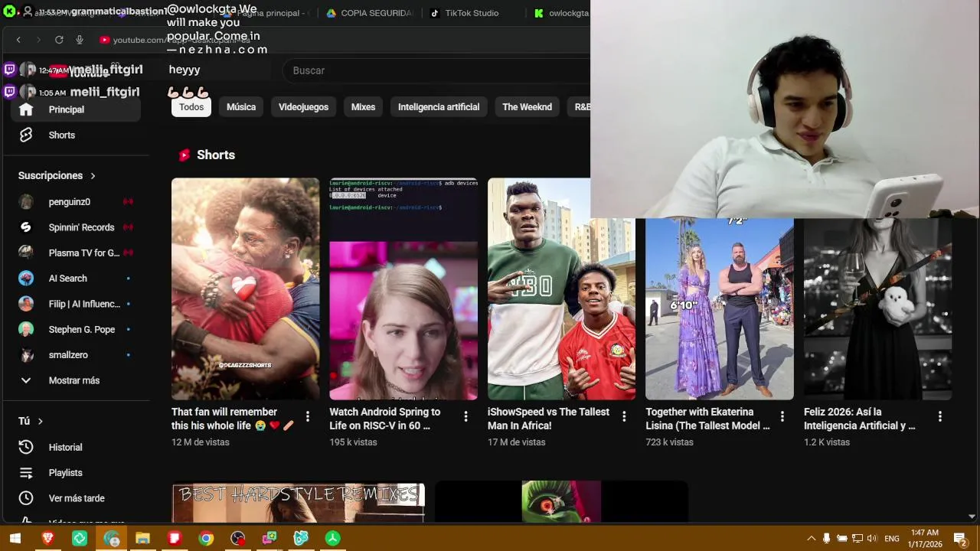The image size is (980, 551).
Task: Open OBS Studio from taskbar
Action: point(238,539)
